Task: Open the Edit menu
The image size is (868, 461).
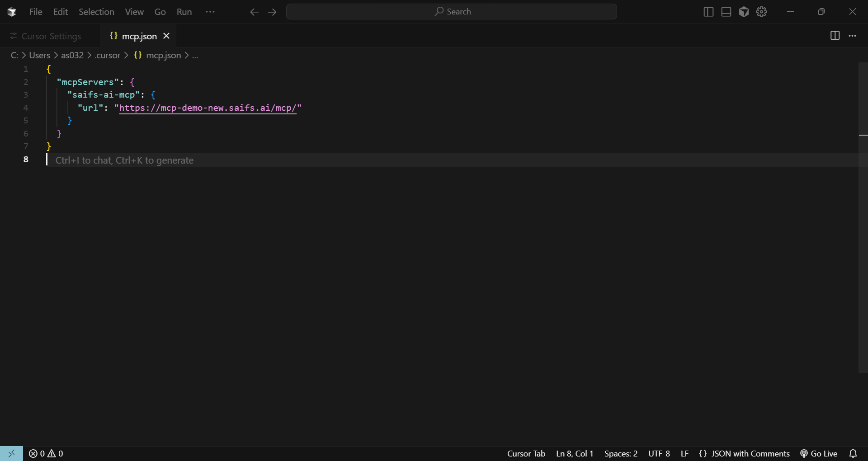Action: pyautogui.click(x=61, y=12)
